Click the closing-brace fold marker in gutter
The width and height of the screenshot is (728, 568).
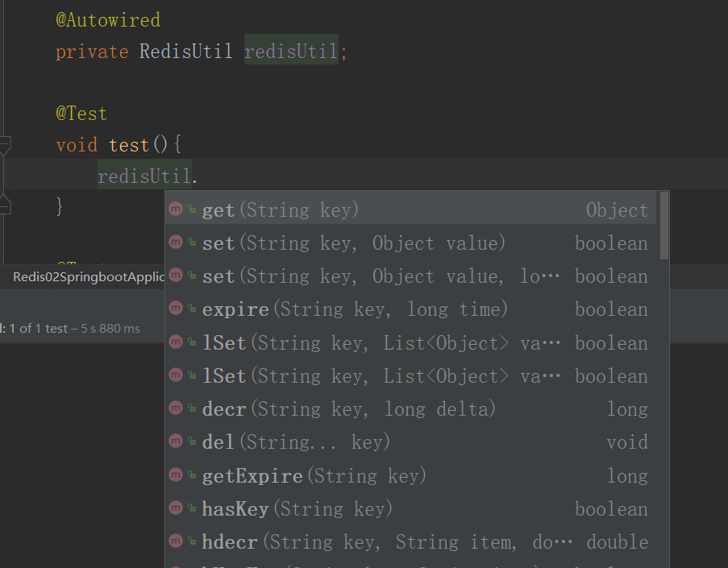tap(5, 205)
